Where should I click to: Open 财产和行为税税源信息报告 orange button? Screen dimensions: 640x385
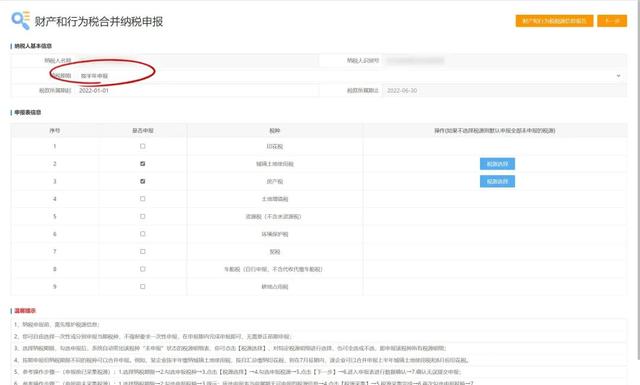[x=554, y=21]
